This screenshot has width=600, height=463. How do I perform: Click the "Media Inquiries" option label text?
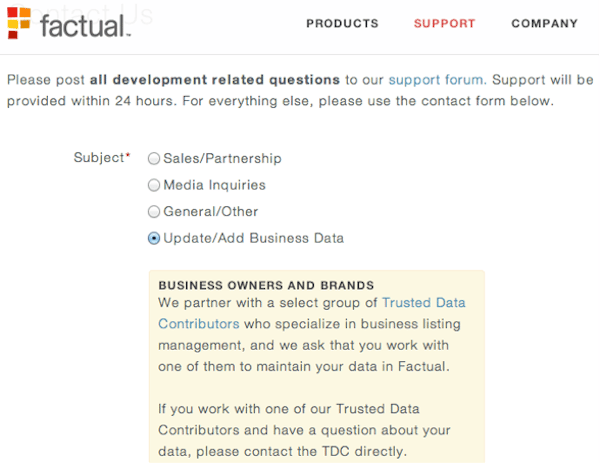point(214,185)
